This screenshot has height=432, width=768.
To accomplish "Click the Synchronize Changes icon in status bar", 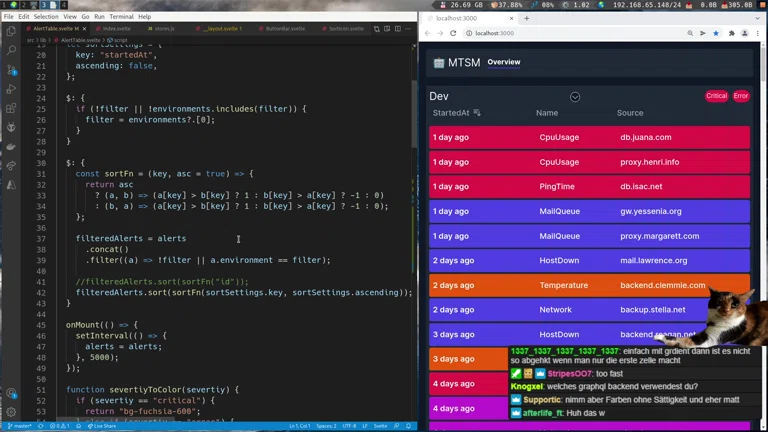I will pyautogui.click(x=41, y=426).
